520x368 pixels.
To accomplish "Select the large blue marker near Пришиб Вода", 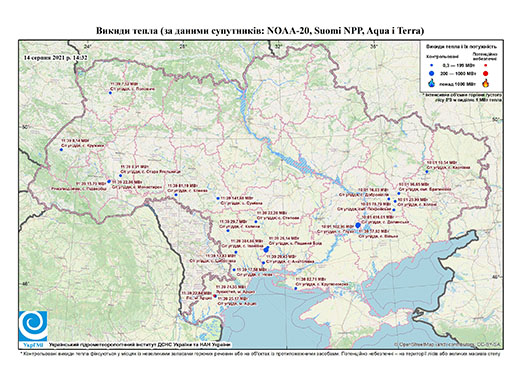I will (x=266, y=249).
